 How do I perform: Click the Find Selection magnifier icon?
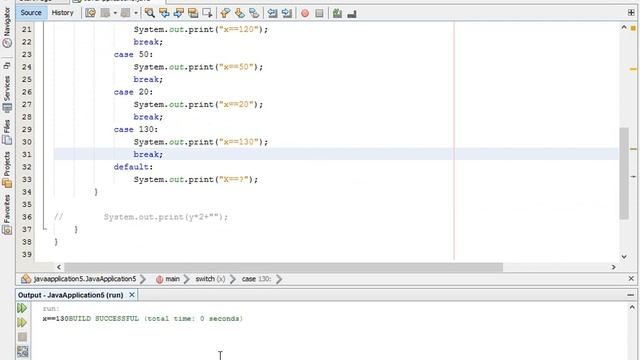click(150, 13)
